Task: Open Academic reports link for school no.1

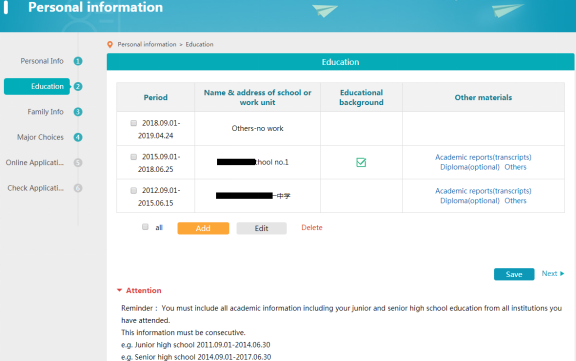Action: tap(483, 157)
